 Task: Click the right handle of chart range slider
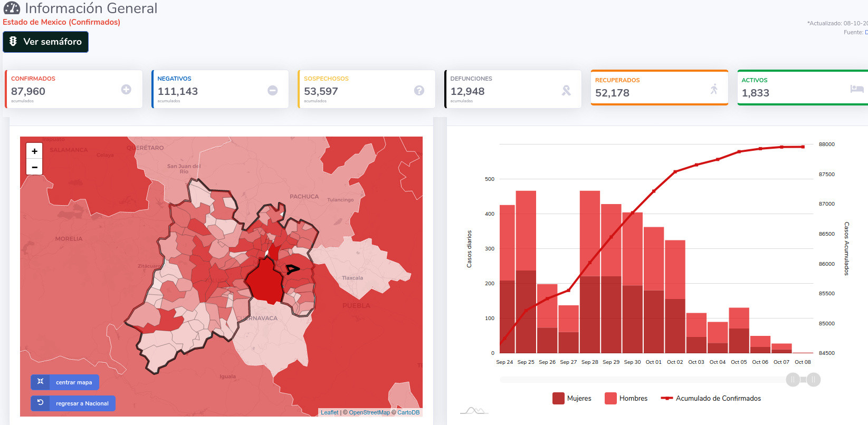tap(814, 380)
